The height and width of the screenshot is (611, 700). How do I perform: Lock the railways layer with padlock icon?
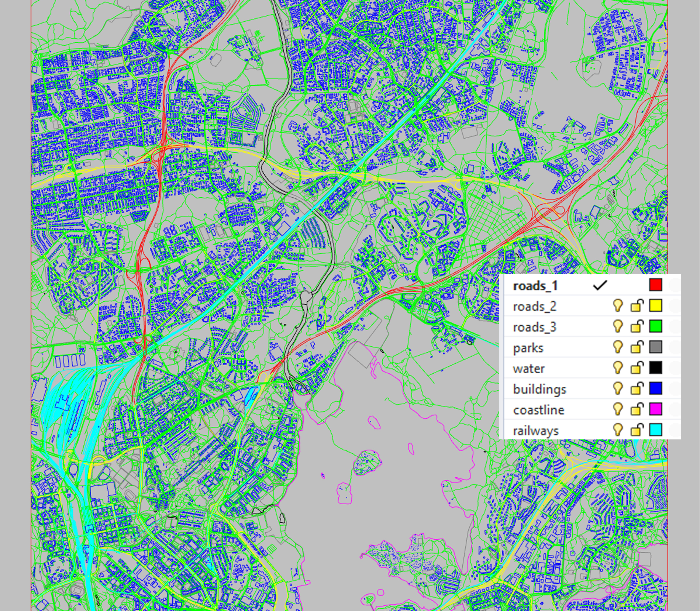637,430
